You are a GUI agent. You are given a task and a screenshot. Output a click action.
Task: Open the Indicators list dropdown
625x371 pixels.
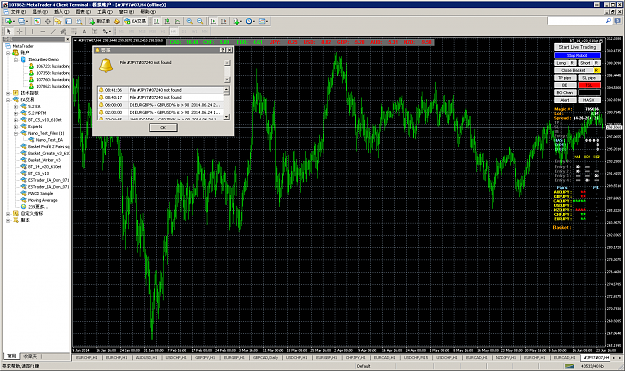pyautogui.click(x=238, y=21)
